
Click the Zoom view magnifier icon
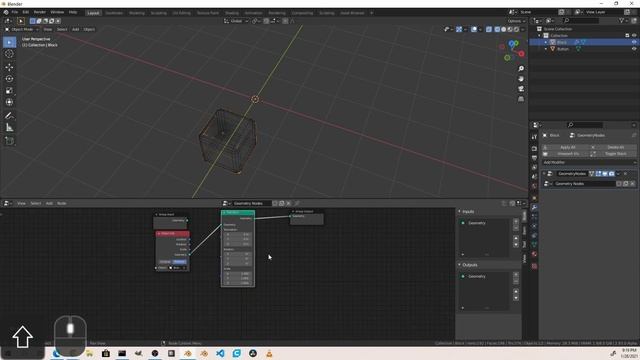click(x=521, y=69)
